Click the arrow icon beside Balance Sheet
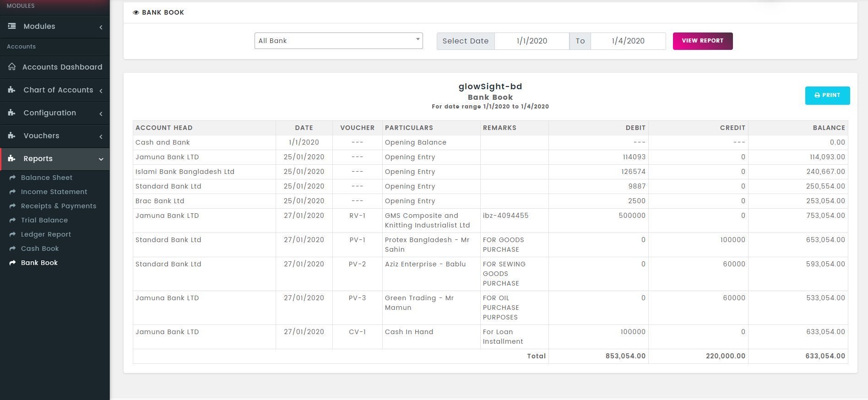 coord(12,178)
